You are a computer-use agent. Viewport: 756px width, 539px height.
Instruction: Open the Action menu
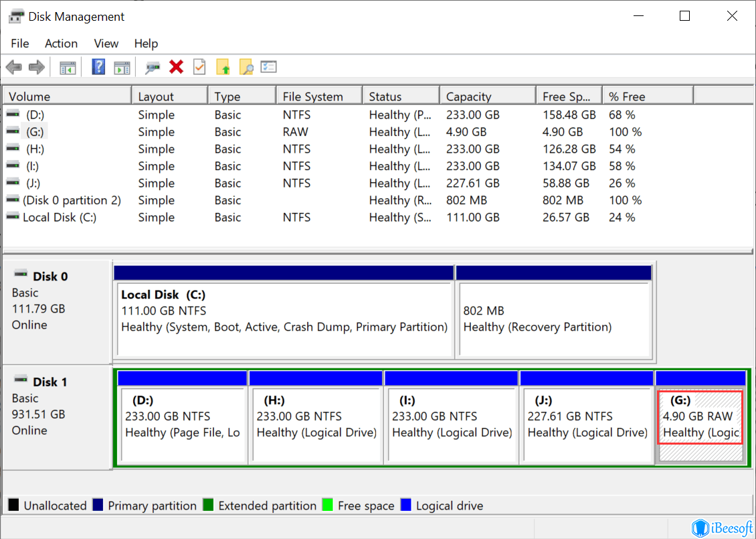click(62, 44)
